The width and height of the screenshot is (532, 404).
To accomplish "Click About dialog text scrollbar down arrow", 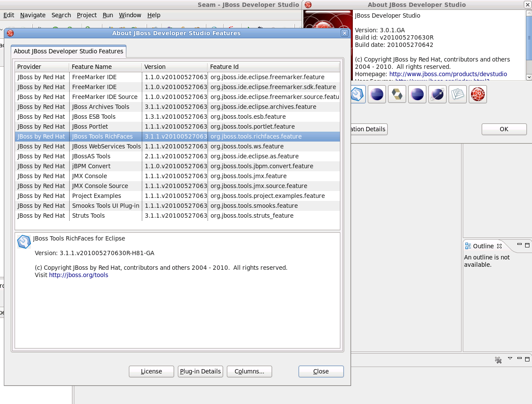I will (x=529, y=77).
